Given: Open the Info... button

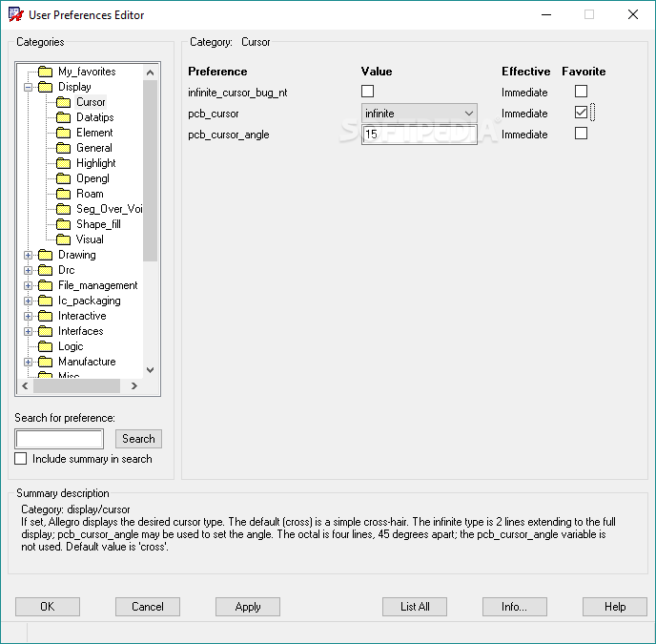Looking at the screenshot, I should (515, 607).
